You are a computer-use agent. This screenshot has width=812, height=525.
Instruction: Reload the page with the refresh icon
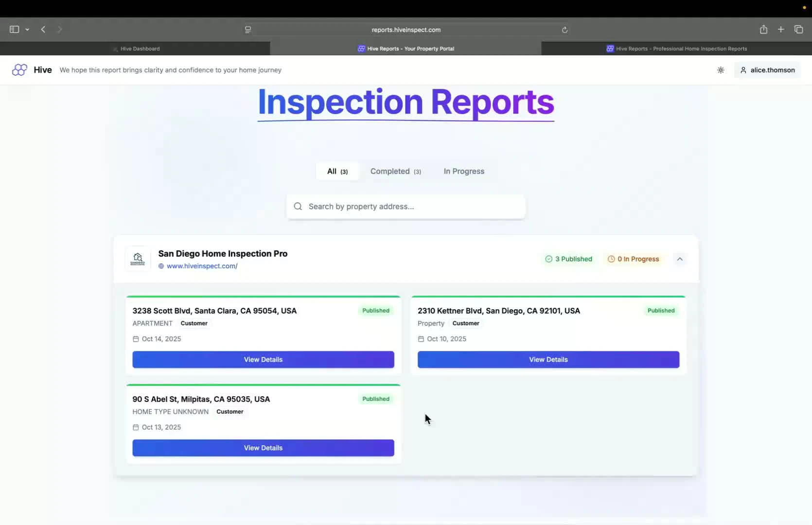pyautogui.click(x=565, y=30)
